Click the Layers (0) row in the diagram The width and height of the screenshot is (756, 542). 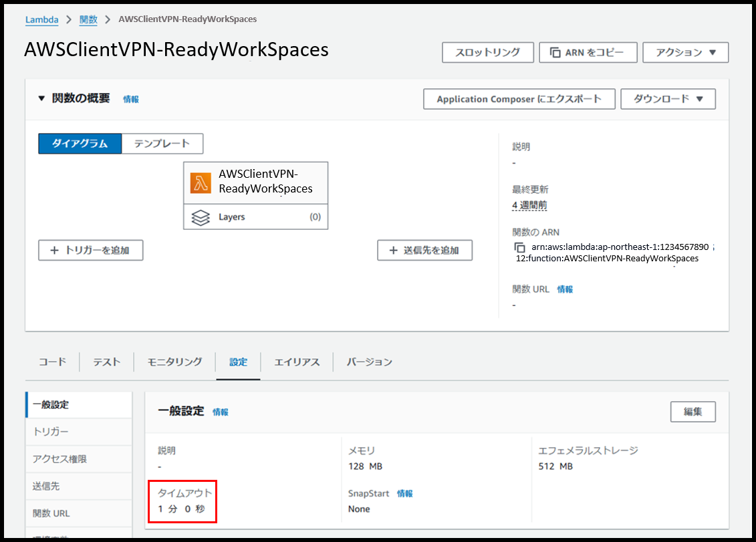[x=255, y=217]
